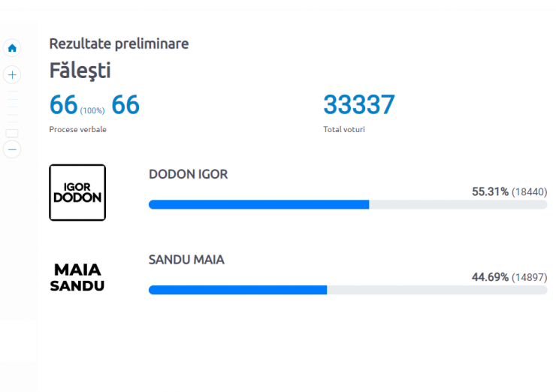Click the (100%) processed percentage
Screen dimensions: 556x392
pos(92,110)
